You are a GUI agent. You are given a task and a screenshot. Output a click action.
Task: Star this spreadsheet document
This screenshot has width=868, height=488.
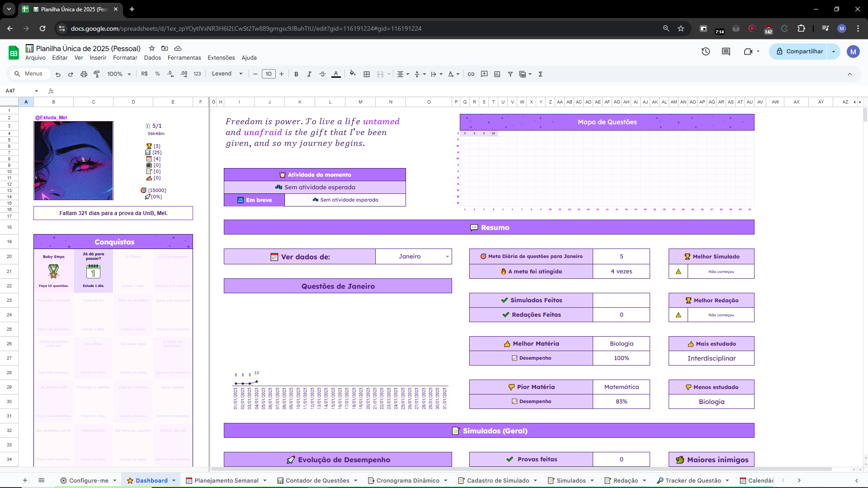152,48
